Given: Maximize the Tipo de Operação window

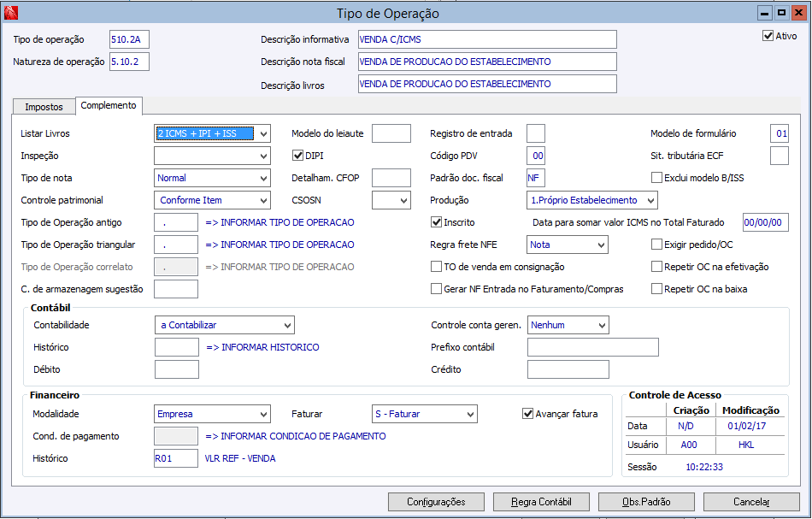Looking at the screenshot, I should (x=780, y=13).
